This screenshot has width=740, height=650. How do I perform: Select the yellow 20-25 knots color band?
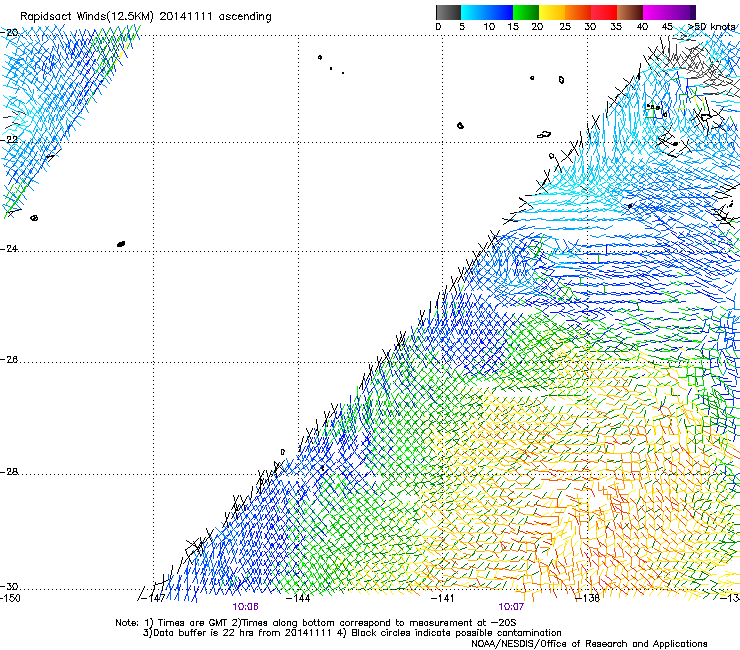552,12
